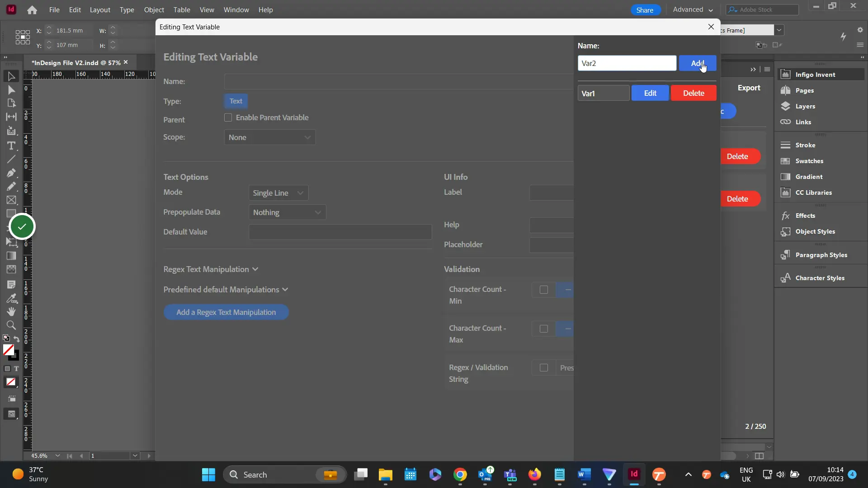The width and height of the screenshot is (868, 488).
Task: Select the Page tool
Action: tap(11, 103)
